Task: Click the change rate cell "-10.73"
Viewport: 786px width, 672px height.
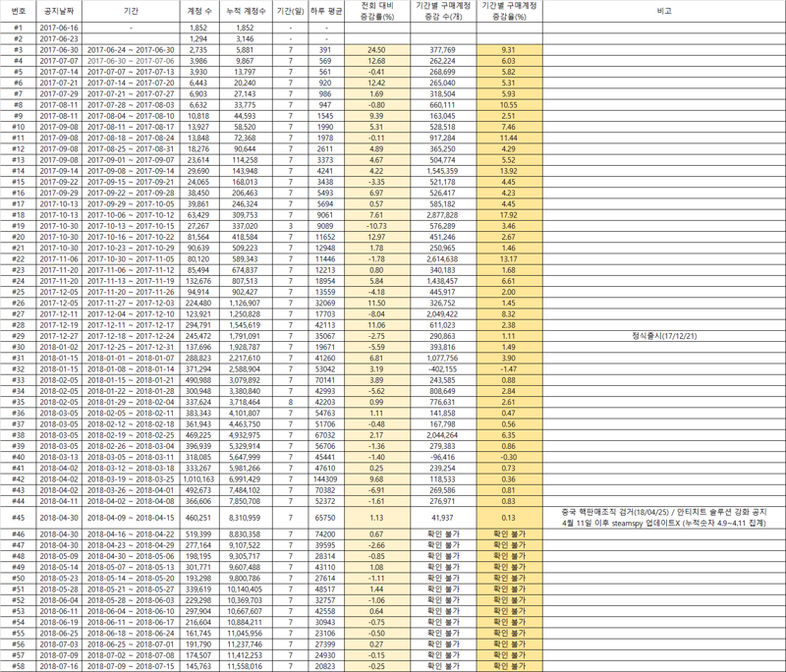Action: pos(377,226)
